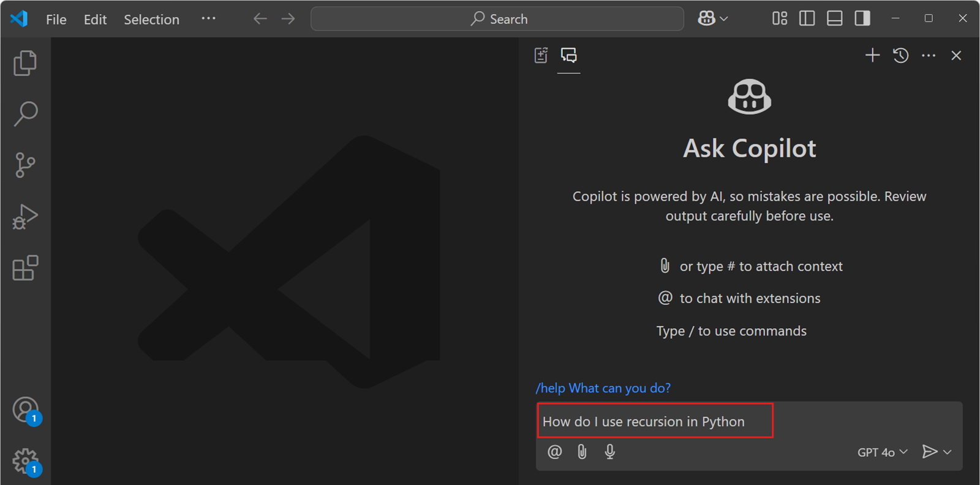Toggle the bottom panel visibility
The width and height of the screenshot is (980, 485).
(835, 18)
